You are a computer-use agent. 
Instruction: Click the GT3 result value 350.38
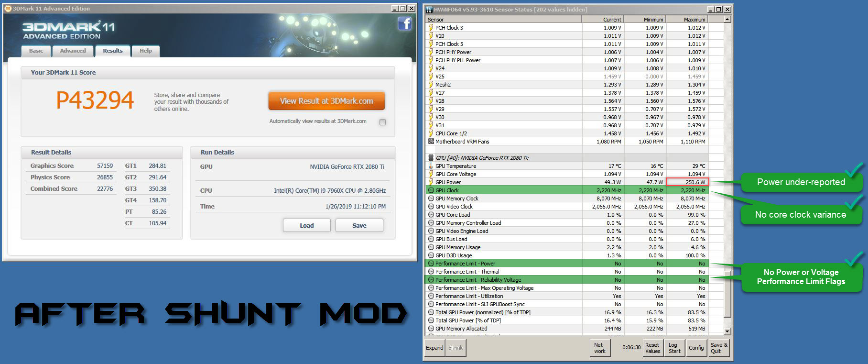158,189
